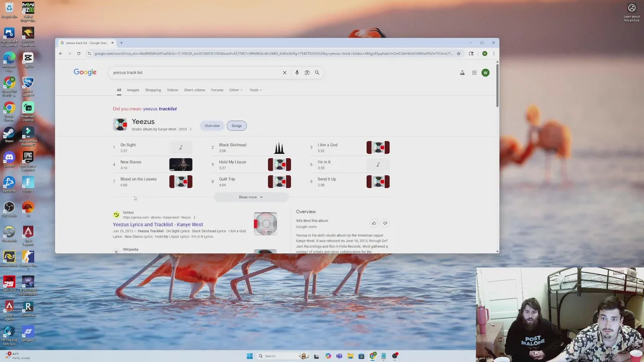644x362 pixels.
Task: Open Google Lens image search icon
Action: tap(307, 72)
